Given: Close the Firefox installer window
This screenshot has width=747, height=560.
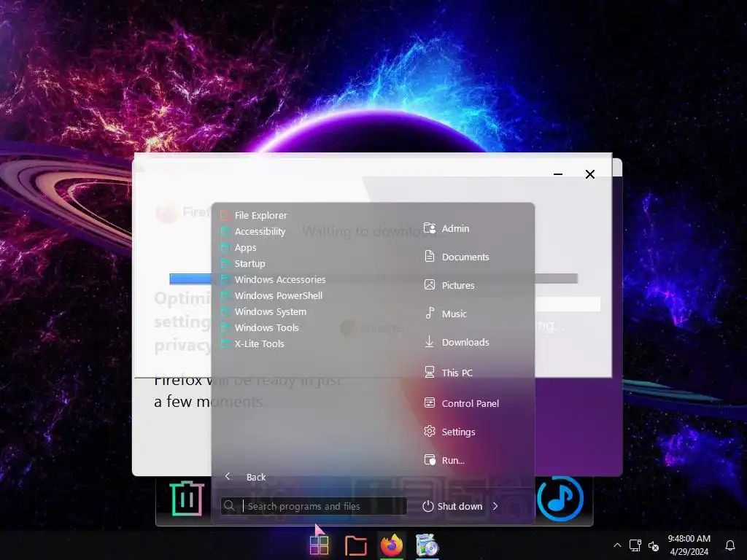Looking at the screenshot, I should tap(589, 174).
